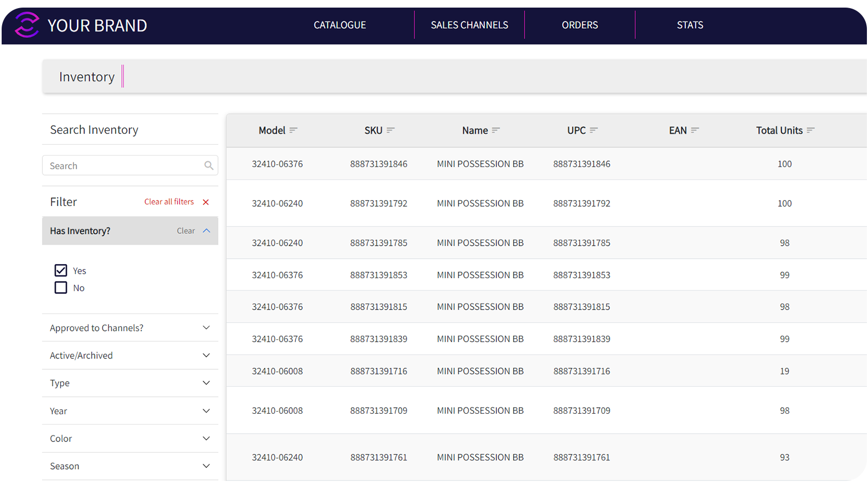Click the Name column sort icon
Screen dimensions: 868x488
click(496, 130)
